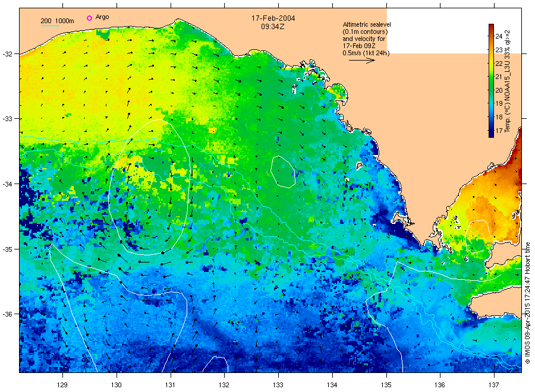The height and width of the screenshot is (392, 535).
Task: Click the 20 degree color bar label
Action: pos(499,90)
